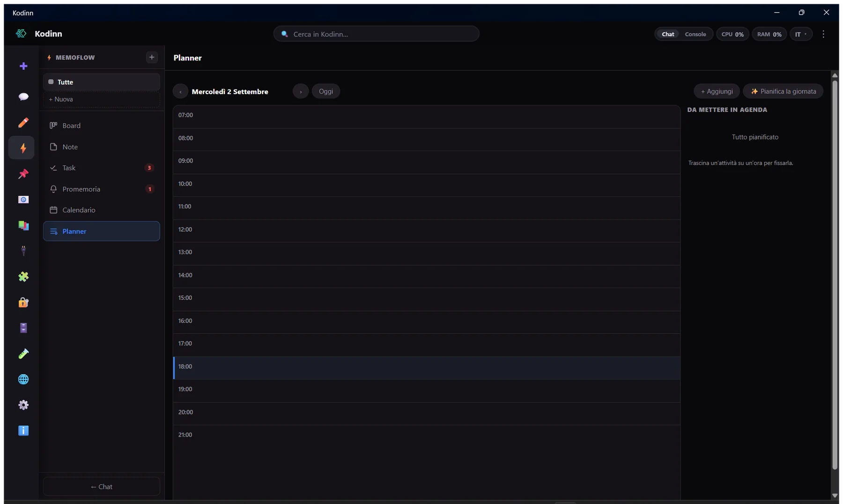Viewport: 843px width, 504px height.
Task: Select the lightning bolt MemoFlow rail icon
Action: pyautogui.click(x=22, y=148)
